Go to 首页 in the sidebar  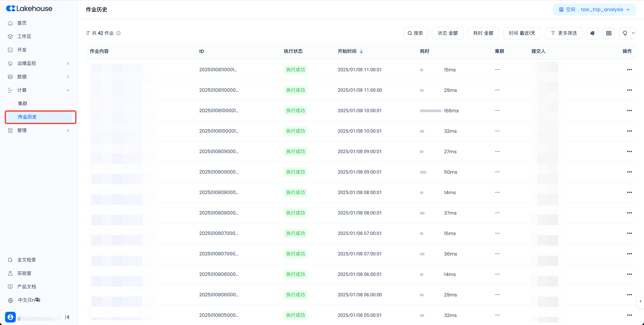22,23
